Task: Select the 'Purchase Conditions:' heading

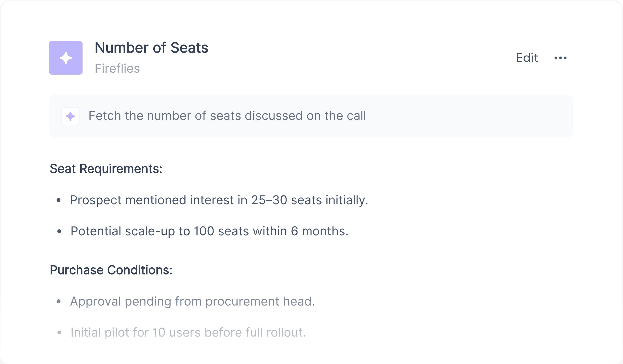Action: [x=111, y=270]
